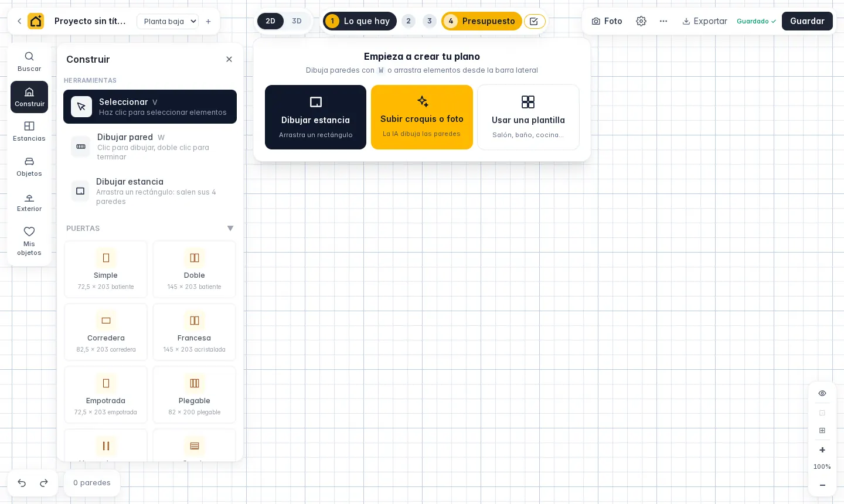Click the Guardar button
Screen dimensions: 844x504
coord(807,21)
